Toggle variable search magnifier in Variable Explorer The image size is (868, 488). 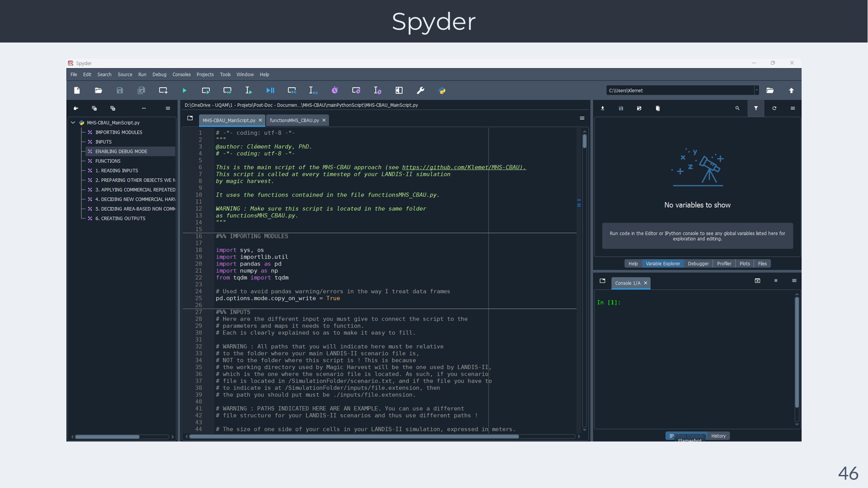[x=737, y=108]
